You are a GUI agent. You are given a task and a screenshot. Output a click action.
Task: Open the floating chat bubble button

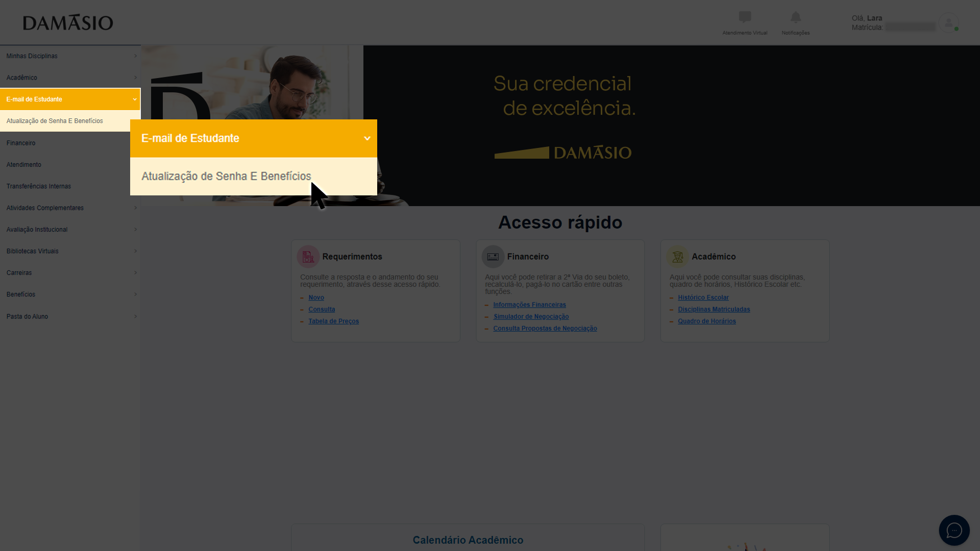[954, 530]
